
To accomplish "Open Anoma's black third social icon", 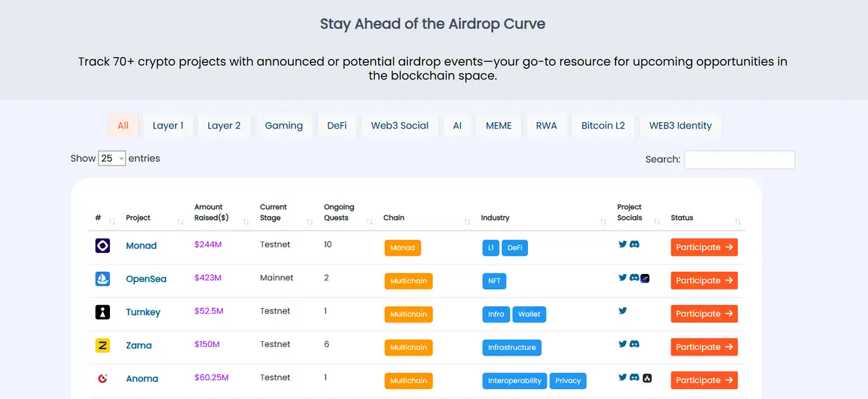I will click(x=645, y=377).
